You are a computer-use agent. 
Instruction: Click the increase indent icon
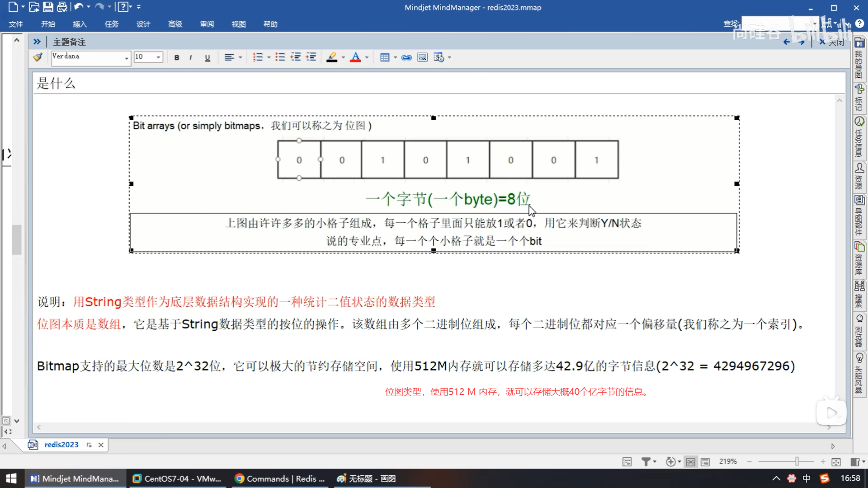pos(311,57)
